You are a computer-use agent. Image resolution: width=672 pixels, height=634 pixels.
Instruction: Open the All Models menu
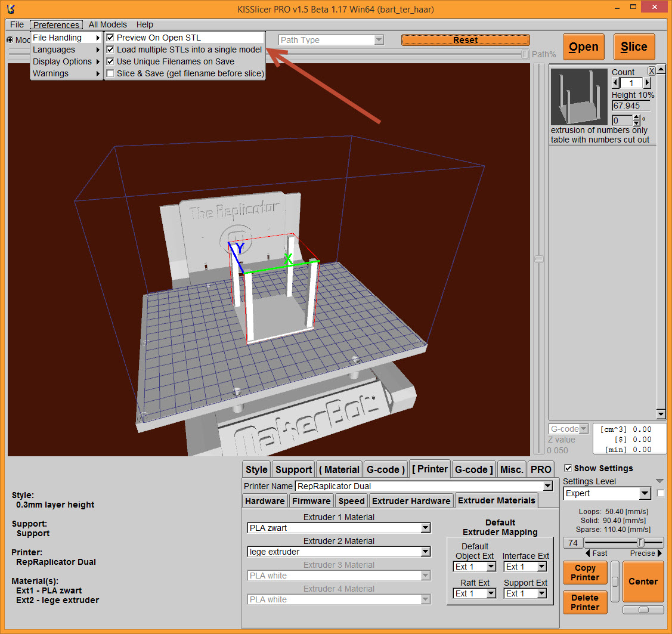107,24
